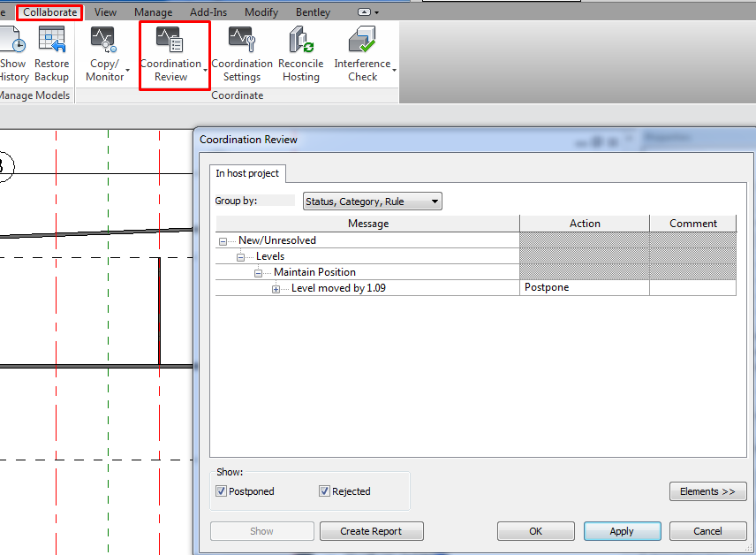Open the Modify ribbon tab
Viewport: 756px width, 555px height.
coord(261,12)
